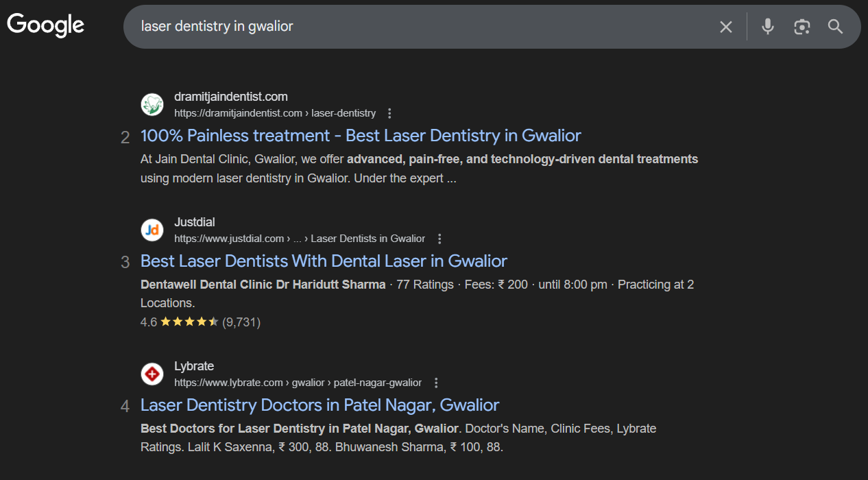The height and width of the screenshot is (480, 868).
Task: Open more options for dramitjaindentist result
Action: tap(389, 113)
